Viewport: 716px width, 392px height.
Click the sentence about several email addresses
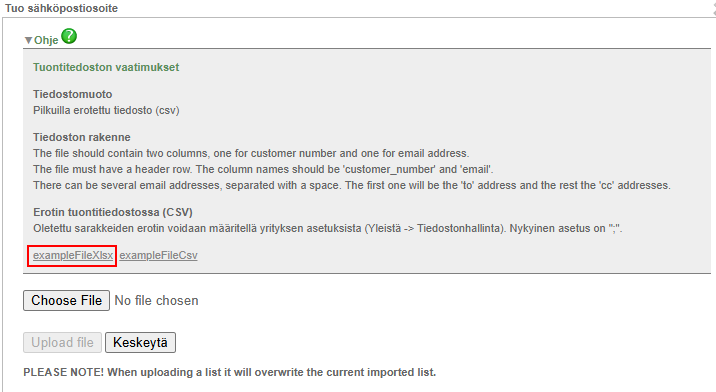(x=352, y=185)
